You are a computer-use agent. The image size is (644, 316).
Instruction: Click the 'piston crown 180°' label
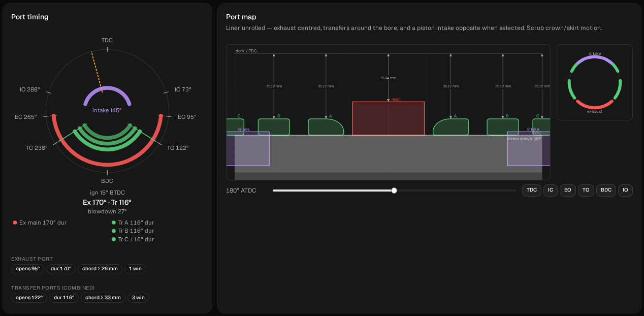[x=524, y=139]
